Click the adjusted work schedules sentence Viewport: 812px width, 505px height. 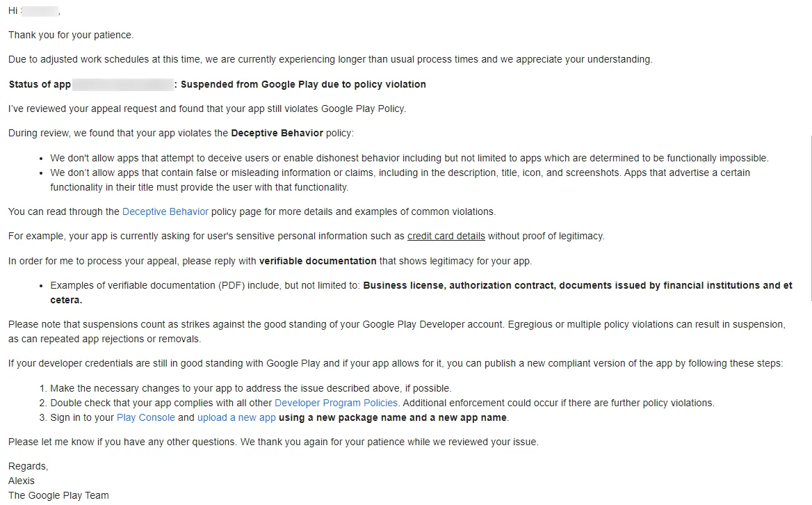330,59
